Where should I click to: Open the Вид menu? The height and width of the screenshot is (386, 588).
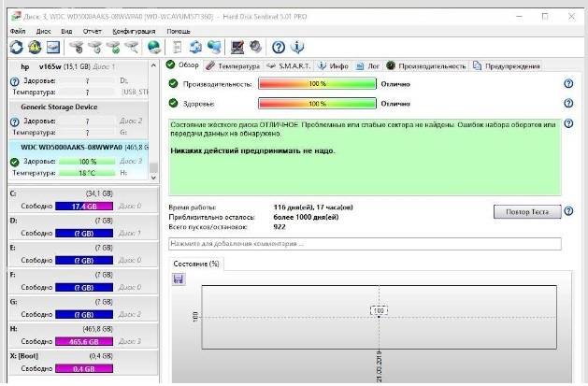pyautogui.click(x=66, y=31)
